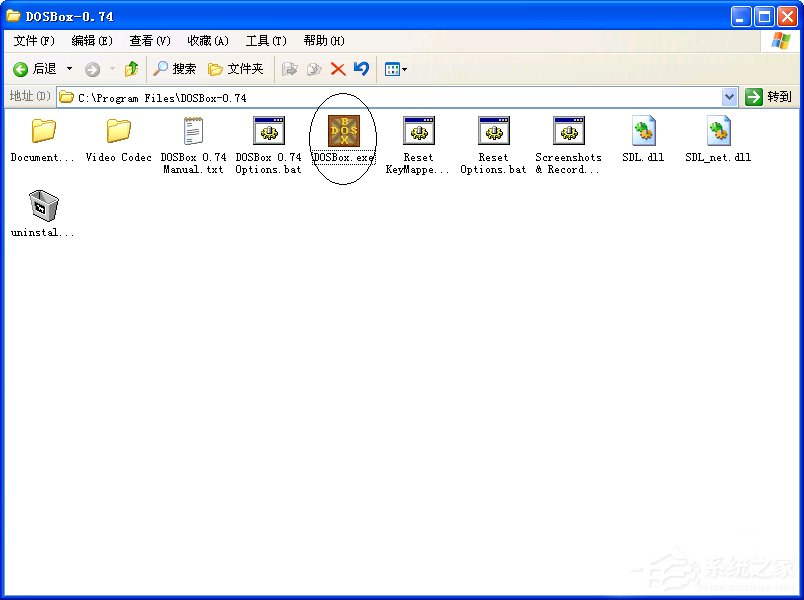Click the 搜索 search toolbar button
The width and height of the screenshot is (804, 600).
178,69
